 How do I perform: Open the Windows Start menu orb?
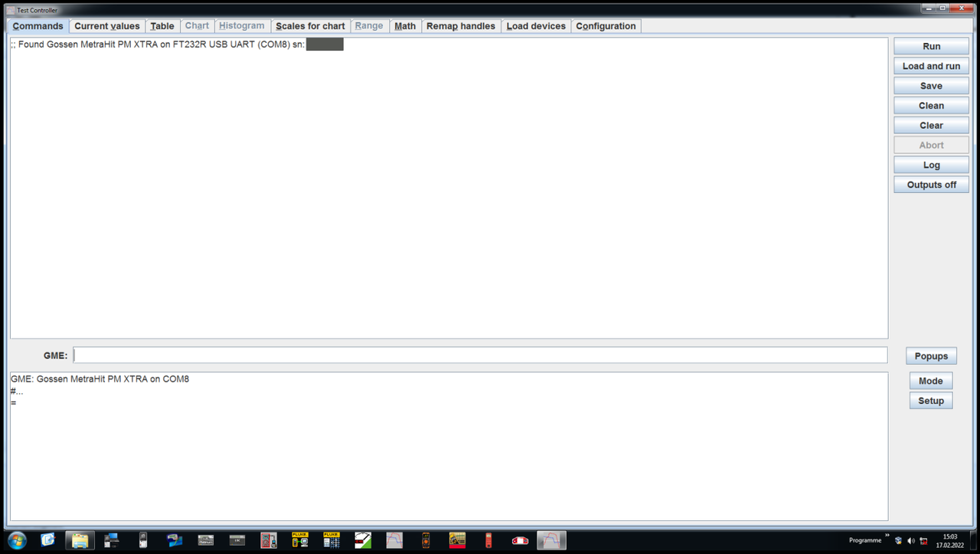click(17, 540)
